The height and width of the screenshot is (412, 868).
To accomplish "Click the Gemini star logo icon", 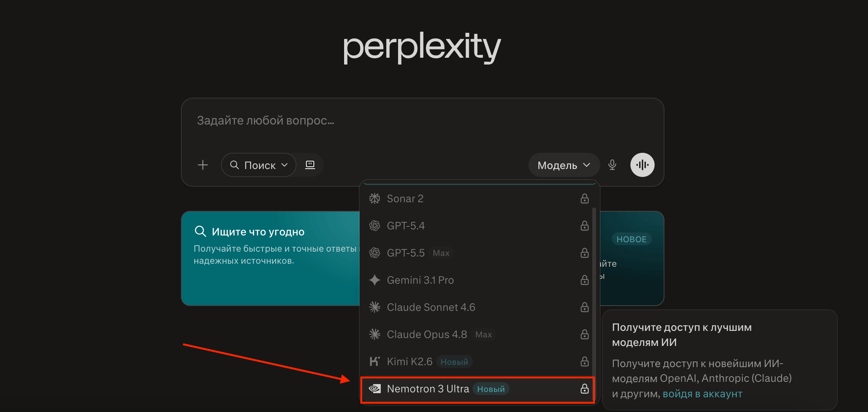I will tap(375, 280).
